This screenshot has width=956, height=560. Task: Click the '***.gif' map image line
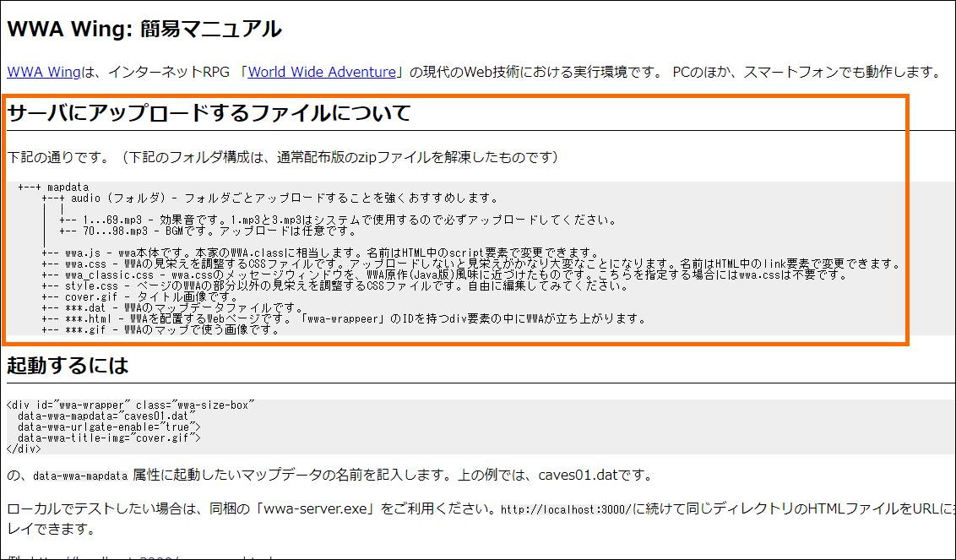(x=160, y=330)
